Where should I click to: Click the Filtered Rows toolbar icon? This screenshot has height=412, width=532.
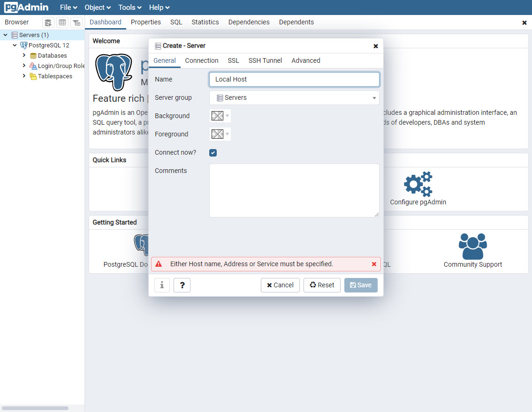pos(76,22)
